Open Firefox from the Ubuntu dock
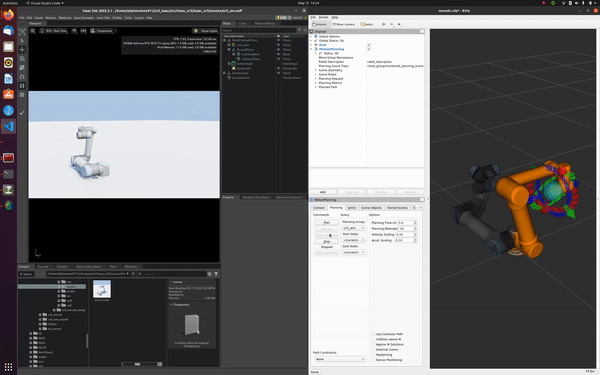This screenshot has width=600, height=375. 8,15
